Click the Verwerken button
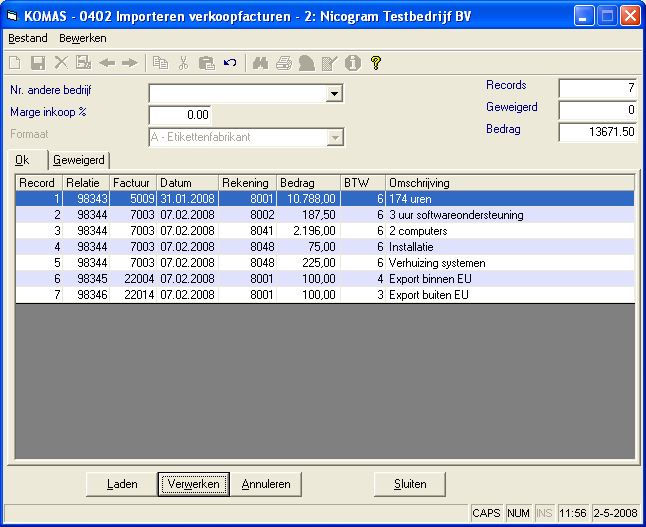This screenshot has width=646, height=527. tap(194, 484)
